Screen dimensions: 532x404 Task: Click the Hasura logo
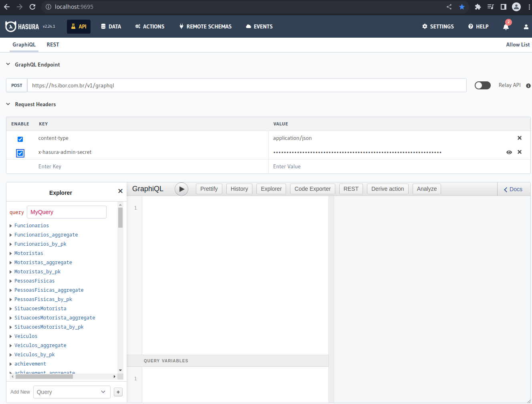(x=22, y=26)
